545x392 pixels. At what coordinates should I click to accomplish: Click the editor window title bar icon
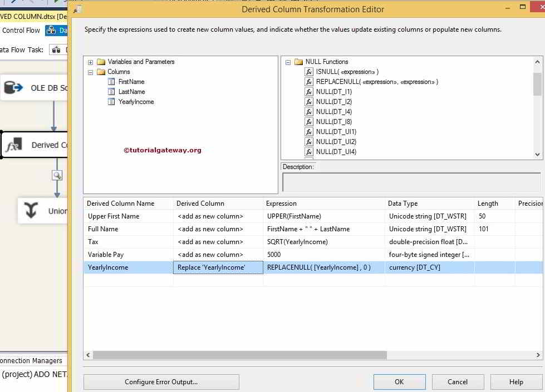77,9
